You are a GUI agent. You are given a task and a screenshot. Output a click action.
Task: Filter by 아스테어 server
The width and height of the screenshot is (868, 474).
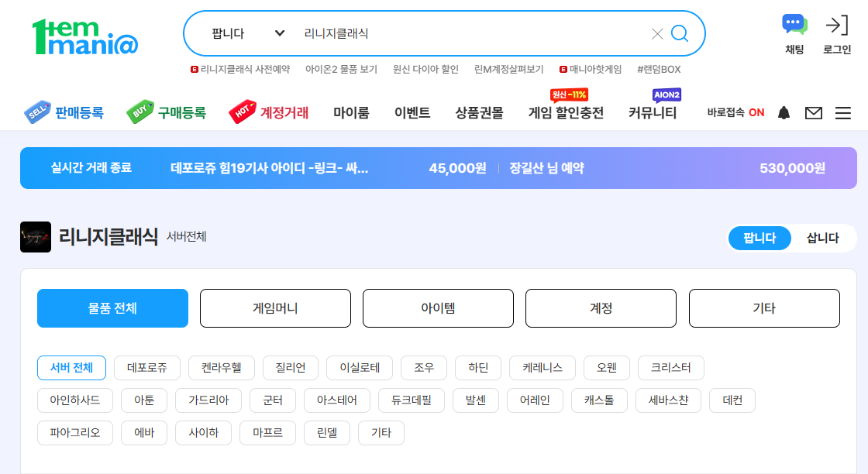point(336,400)
